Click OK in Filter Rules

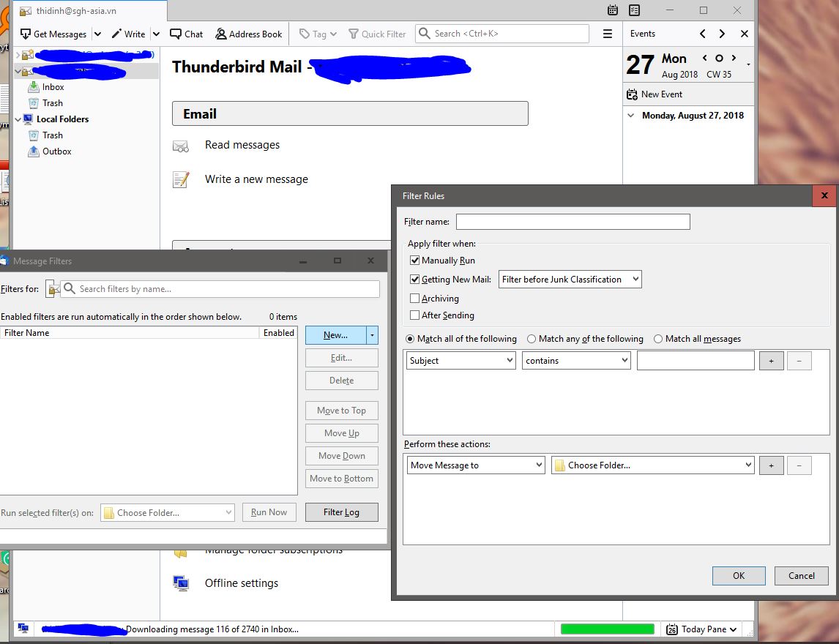[739, 575]
